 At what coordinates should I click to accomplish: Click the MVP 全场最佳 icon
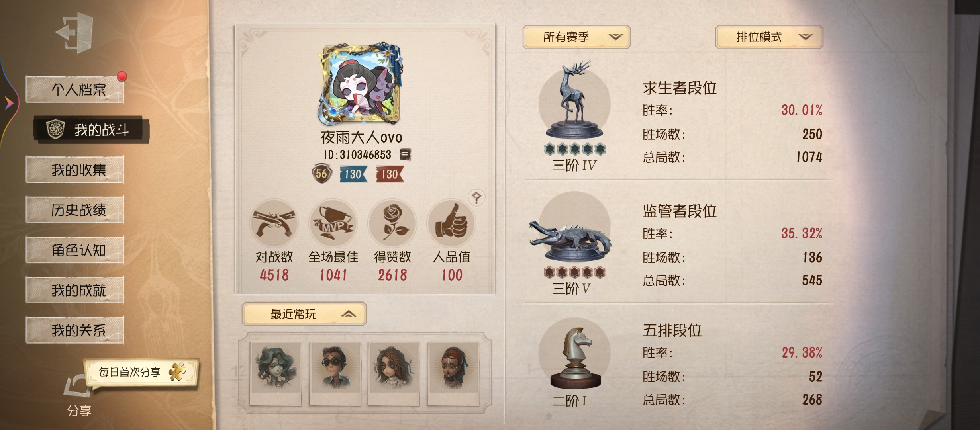pos(333,223)
